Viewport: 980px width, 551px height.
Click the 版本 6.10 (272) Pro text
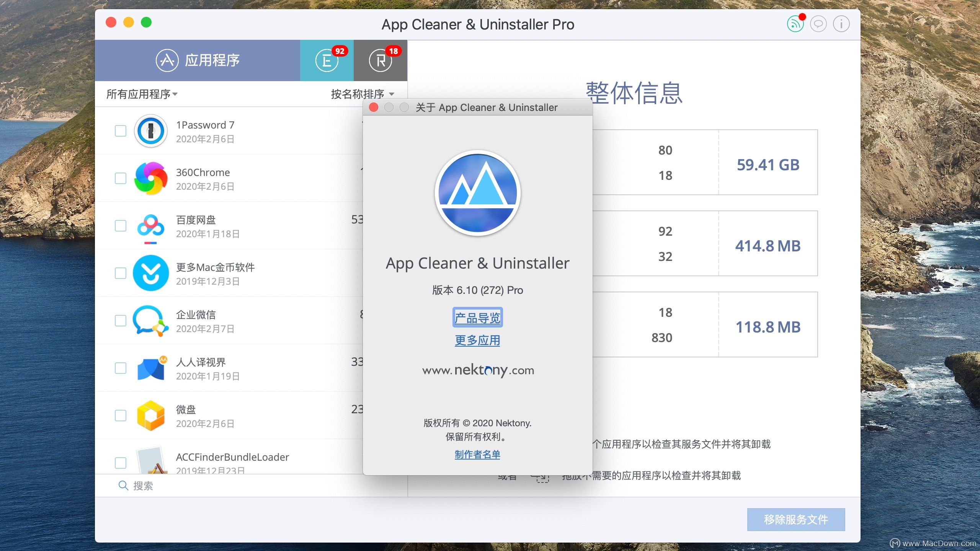tap(477, 290)
